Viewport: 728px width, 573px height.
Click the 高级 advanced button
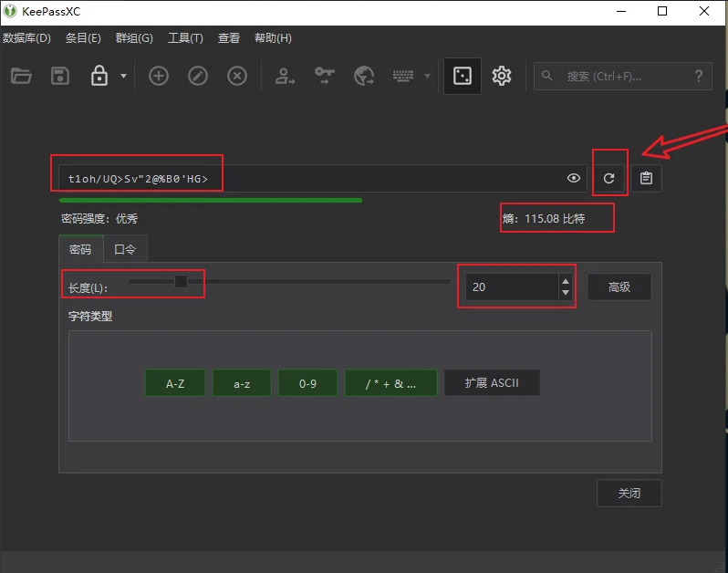tap(619, 287)
